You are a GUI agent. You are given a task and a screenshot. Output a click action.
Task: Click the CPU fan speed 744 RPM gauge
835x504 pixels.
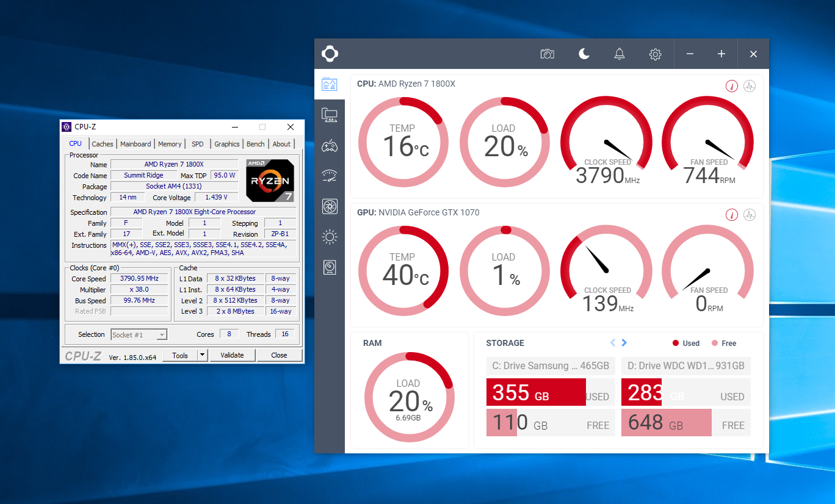pos(707,142)
